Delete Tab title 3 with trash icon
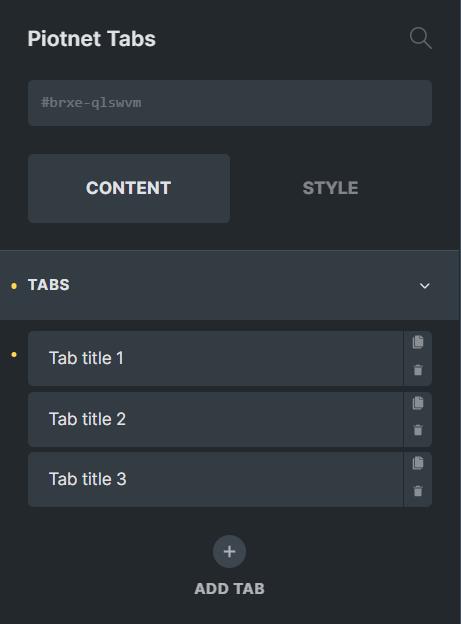The image size is (461, 624). click(x=418, y=491)
